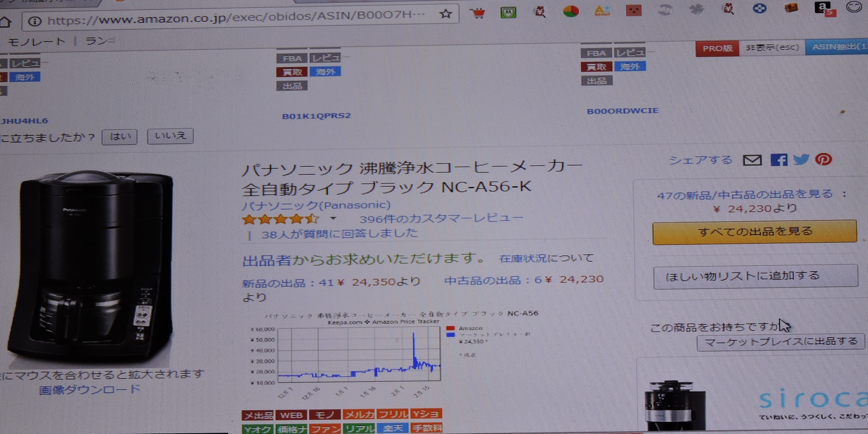Image resolution: width=868 pixels, height=434 pixels.
Task: Hide the overlay with 非表示(esc)
Action: (771, 48)
